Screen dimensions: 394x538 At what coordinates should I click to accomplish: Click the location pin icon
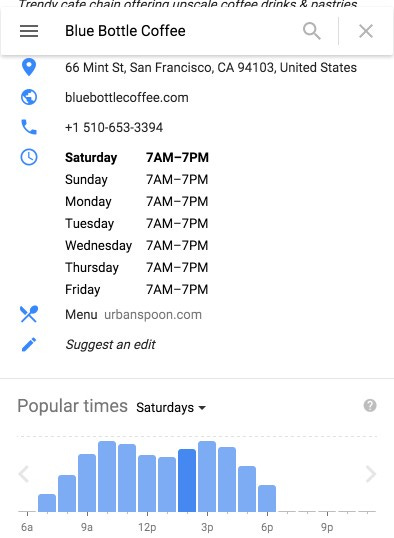[x=29, y=67]
